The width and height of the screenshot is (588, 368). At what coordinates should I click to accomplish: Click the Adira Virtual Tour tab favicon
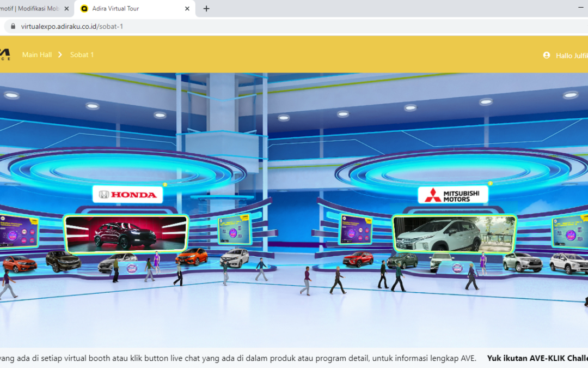pos(84,9)
